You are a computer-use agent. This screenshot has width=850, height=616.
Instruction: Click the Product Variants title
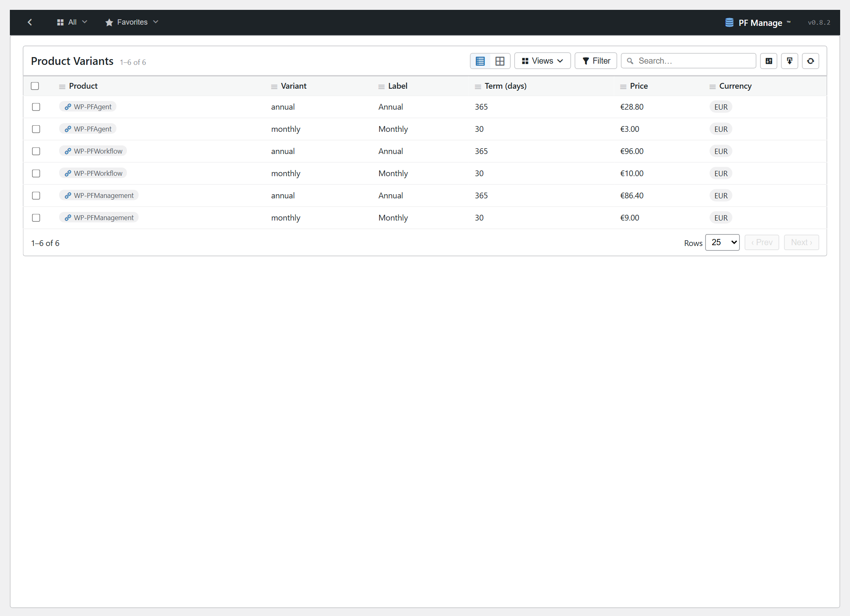click(72, 61)
